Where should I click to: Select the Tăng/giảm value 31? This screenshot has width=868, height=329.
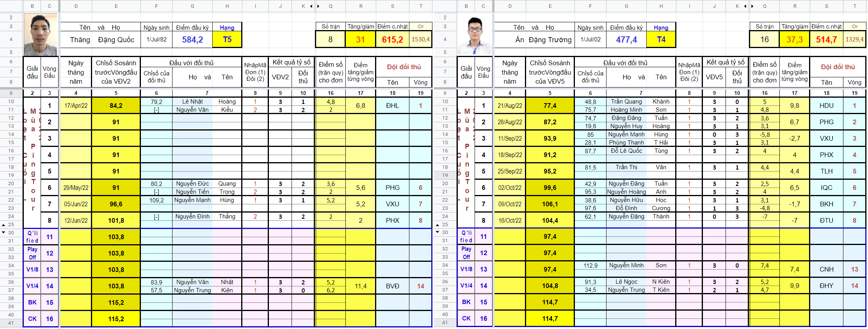tap(361, 40)
